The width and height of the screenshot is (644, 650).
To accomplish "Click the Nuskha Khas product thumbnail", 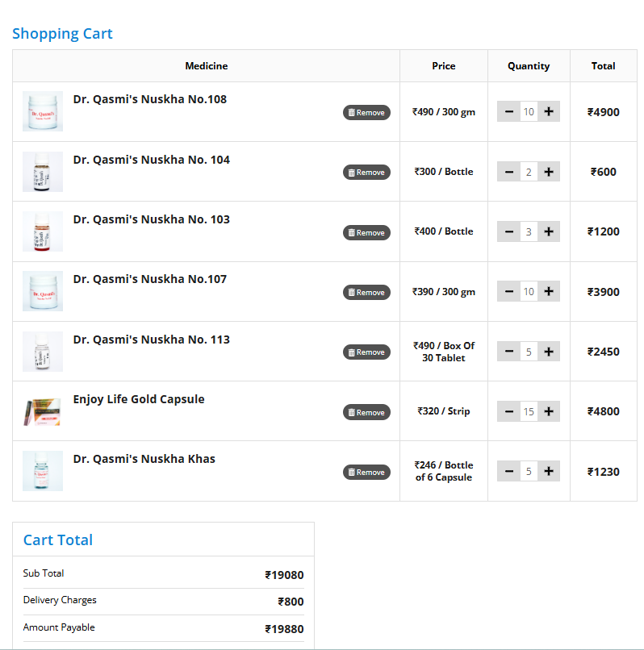I will click(43, 471).
